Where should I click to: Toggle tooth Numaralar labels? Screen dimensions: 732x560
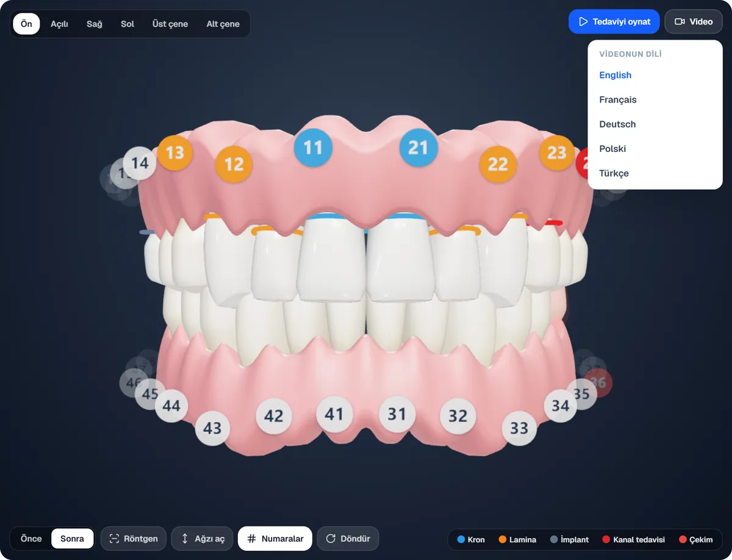point(275,539)
